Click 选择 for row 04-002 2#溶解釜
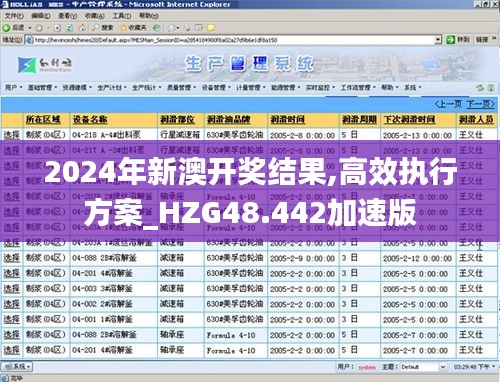This screenshot has width=500, height=382. pyautogui.click(x=12, y=304)
